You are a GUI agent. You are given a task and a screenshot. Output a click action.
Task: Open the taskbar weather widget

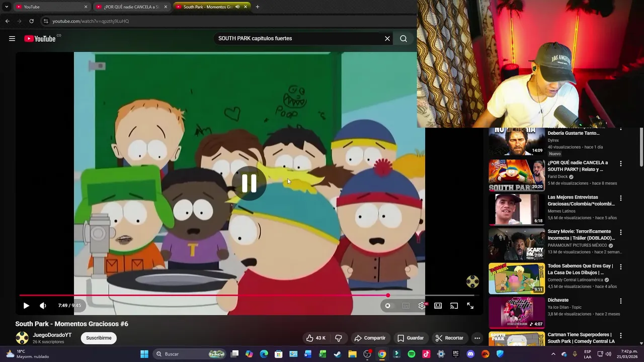click(x=28, y=354)
